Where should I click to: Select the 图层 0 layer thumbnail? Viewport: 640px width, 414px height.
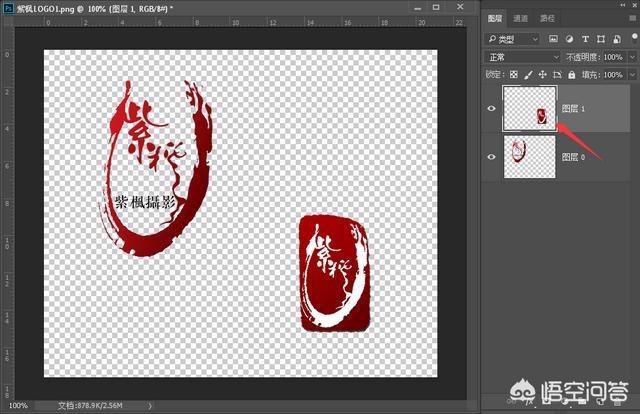[x=527, y=156]
